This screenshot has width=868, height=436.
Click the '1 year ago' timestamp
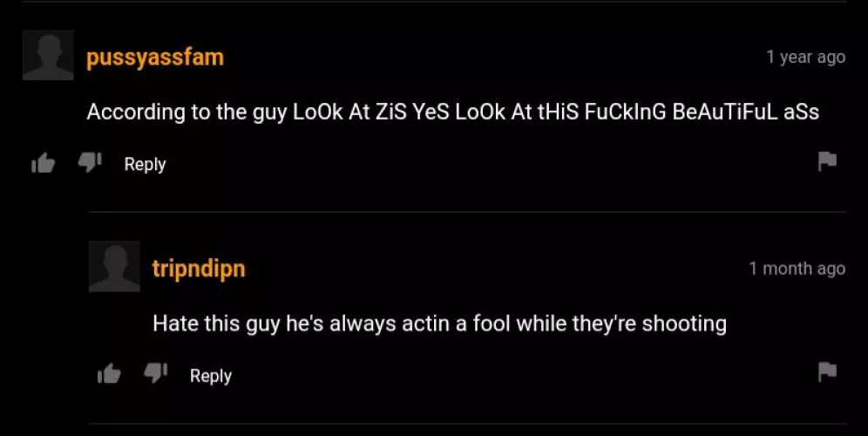pyautogui.click(x=806, y=57)
